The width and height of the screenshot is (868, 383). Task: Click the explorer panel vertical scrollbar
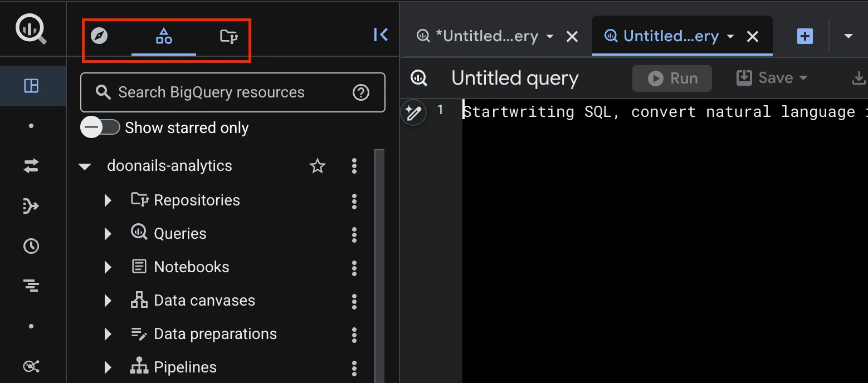point(379,266)
